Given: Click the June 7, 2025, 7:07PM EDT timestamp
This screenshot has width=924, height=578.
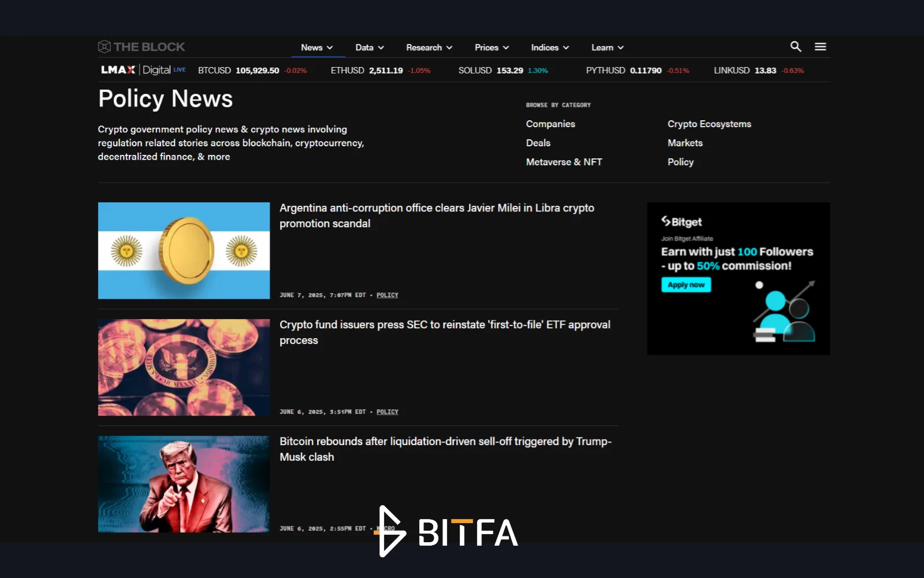Looking at the screenshot, I should coord(323,295).
